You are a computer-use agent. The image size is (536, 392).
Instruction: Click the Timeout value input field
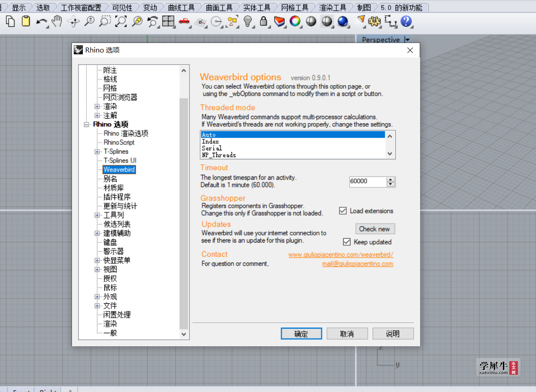point(368,182)
